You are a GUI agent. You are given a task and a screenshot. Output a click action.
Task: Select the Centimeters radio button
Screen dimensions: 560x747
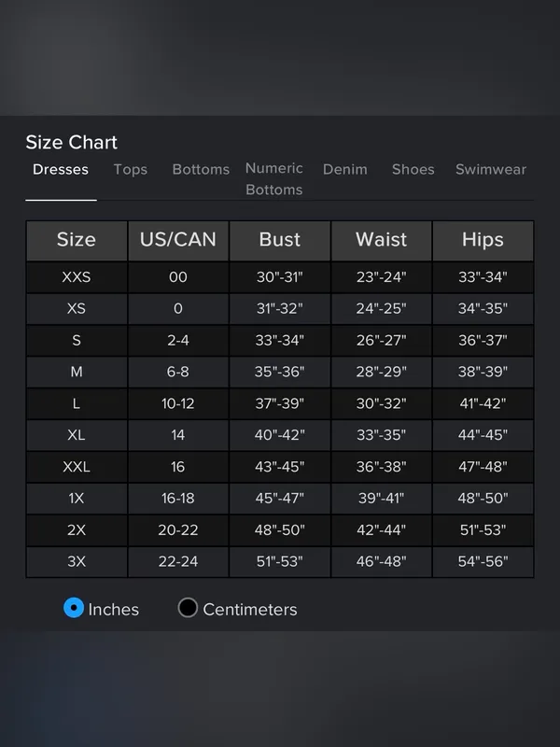click(188, 608)
